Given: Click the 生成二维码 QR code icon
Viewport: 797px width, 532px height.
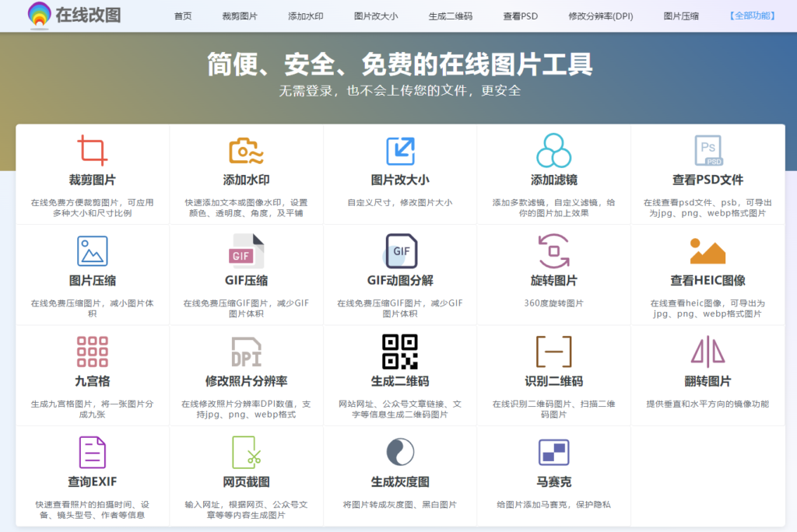Looking at the screenshot, I should (x=400, y=352).
